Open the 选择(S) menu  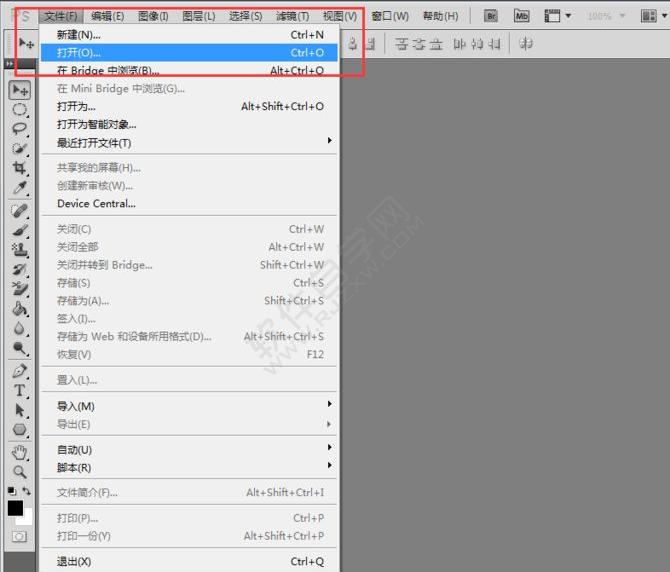point(245,16)
